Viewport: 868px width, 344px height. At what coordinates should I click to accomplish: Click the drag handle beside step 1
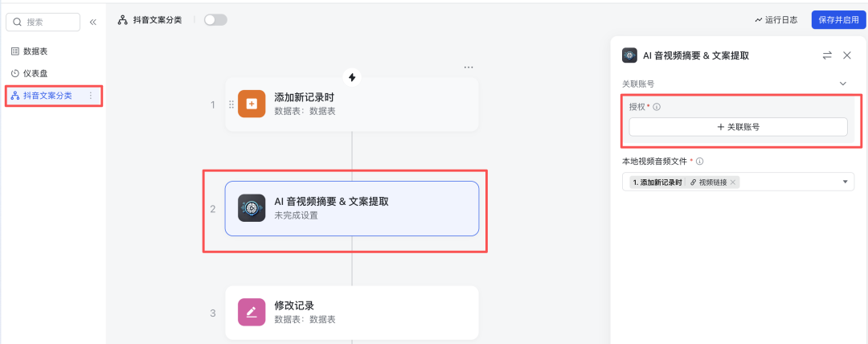tap(231, 104)
